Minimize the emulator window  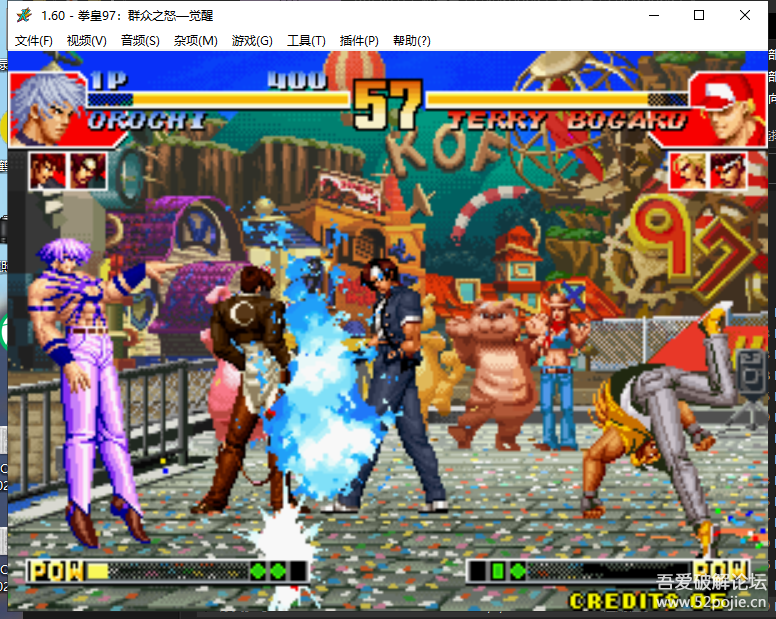(x=654, y=15)
